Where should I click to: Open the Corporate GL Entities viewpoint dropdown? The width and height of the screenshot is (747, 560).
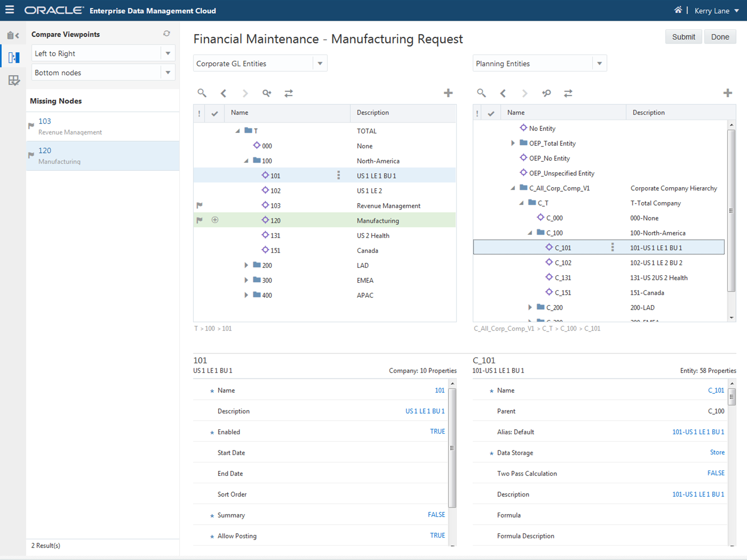coord(320,64)
